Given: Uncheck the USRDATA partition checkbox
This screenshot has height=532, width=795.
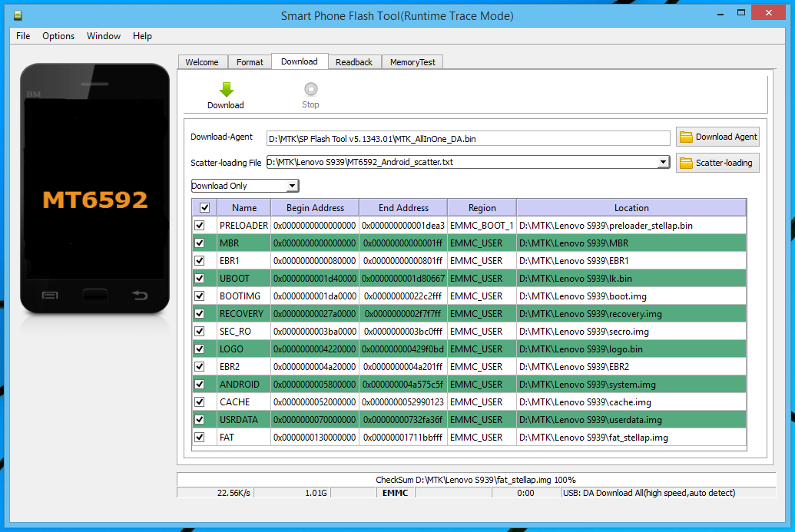Looking at the screenshot, I should (200, 419).
